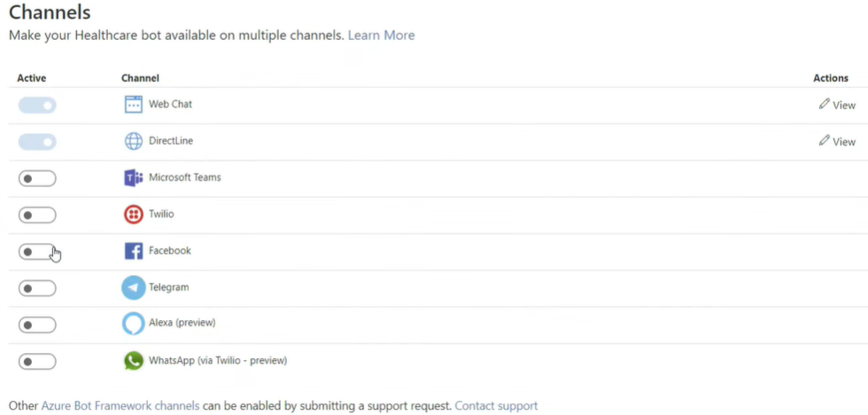Turn on the Microsoft Teams toggle
868x415 pixels.
coord(37,178)
